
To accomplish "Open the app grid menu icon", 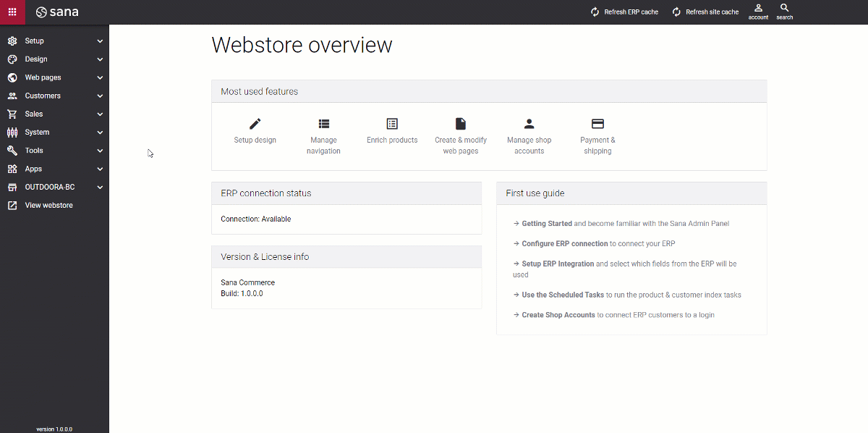I will pyautogui.click(x=12, y=12).
